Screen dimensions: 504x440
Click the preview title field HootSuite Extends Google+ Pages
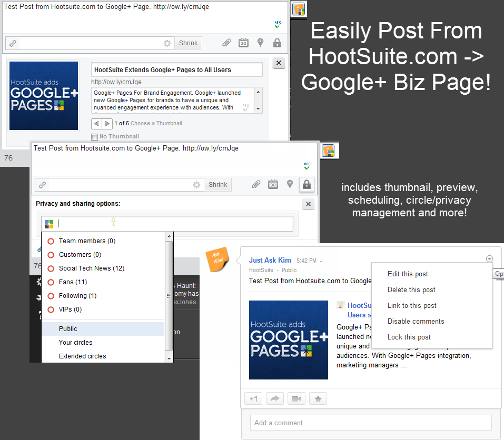pos(177,69)
